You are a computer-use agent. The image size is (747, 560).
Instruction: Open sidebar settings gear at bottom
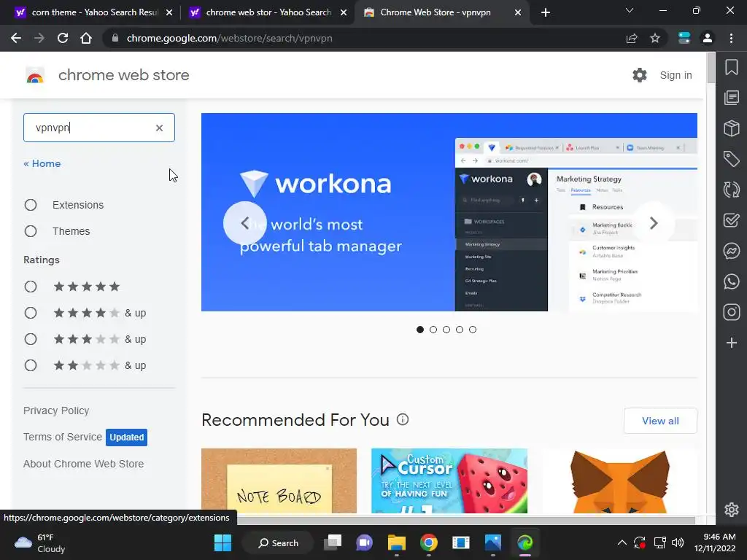click(x=731, y=510)
